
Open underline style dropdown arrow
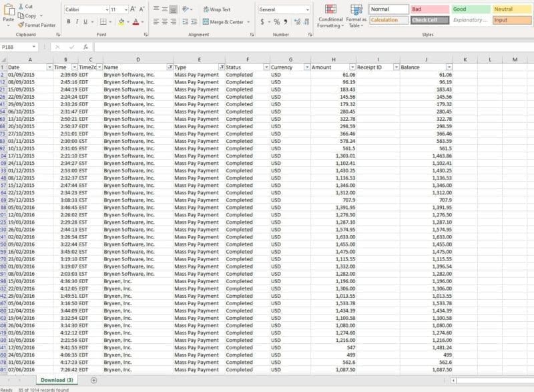click(x=92, y=22)
